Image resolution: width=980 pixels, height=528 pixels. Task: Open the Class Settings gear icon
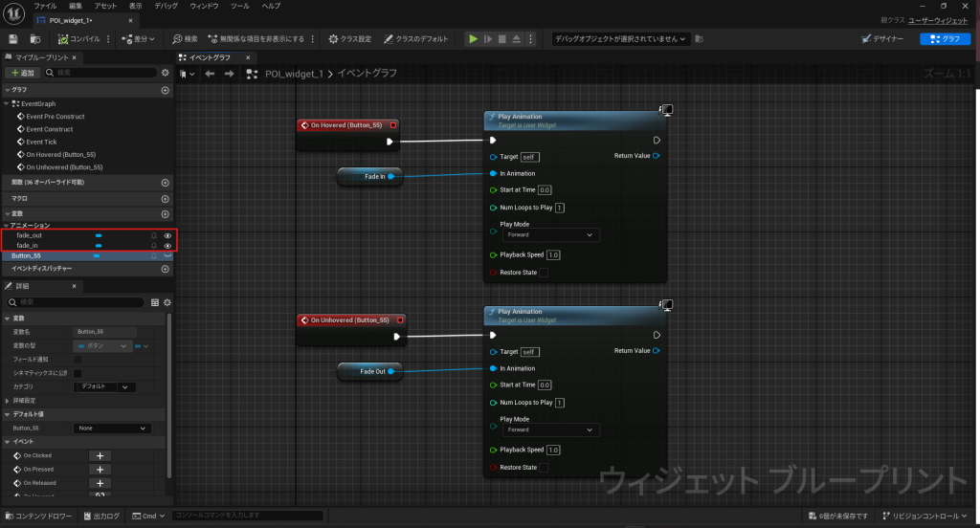point(333,39)
